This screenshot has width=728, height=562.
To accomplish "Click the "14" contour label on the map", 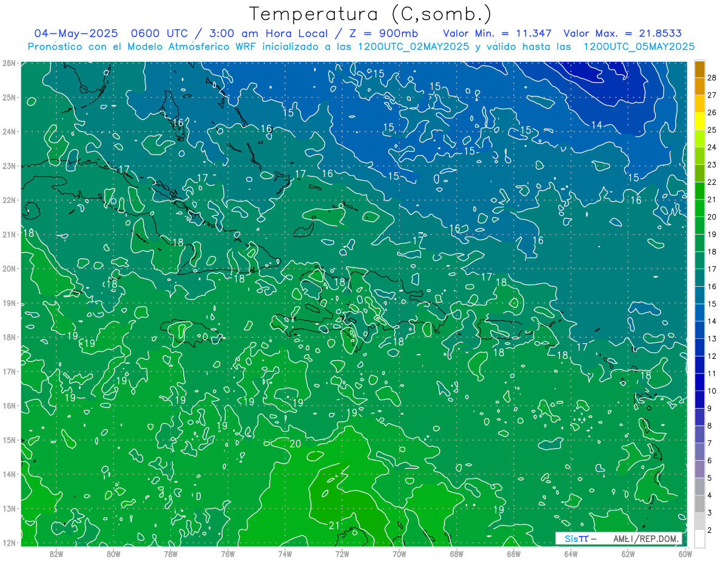I will [x=597, y=125].
